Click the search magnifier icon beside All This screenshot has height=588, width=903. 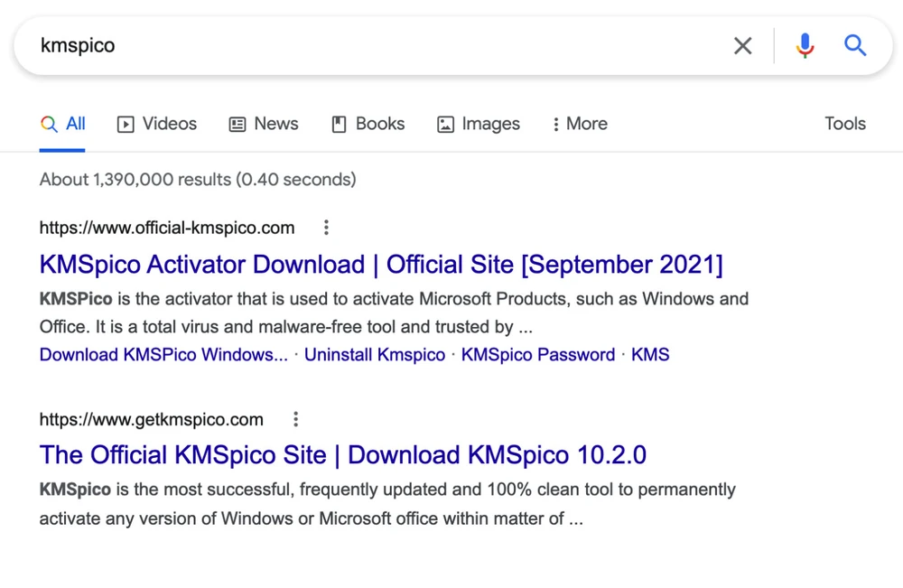tap(50, 124)
